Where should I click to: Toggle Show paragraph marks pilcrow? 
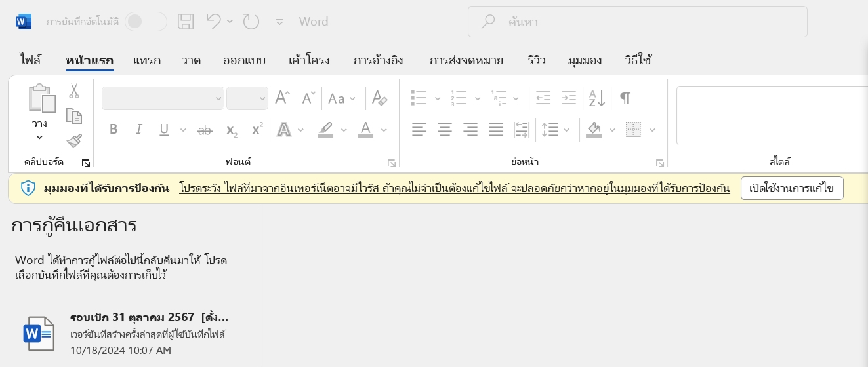(x=625, y=98)
